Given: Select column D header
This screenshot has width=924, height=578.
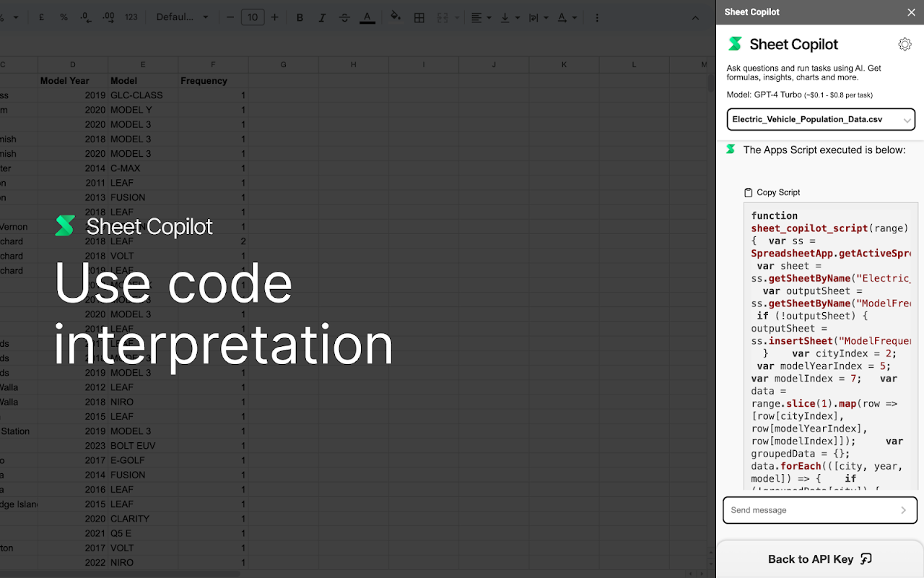Looking at the screenshot, I should coord(72,65).
